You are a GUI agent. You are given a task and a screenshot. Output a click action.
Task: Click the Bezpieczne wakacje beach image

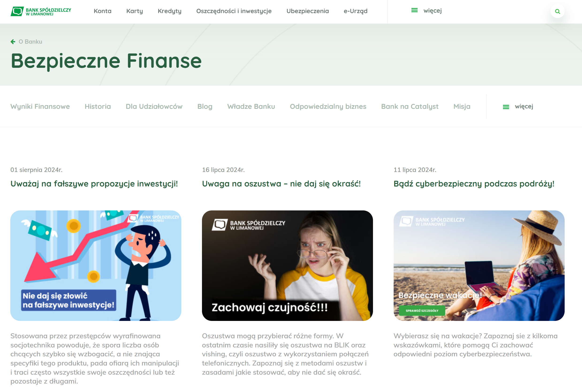tap(479, 266)
